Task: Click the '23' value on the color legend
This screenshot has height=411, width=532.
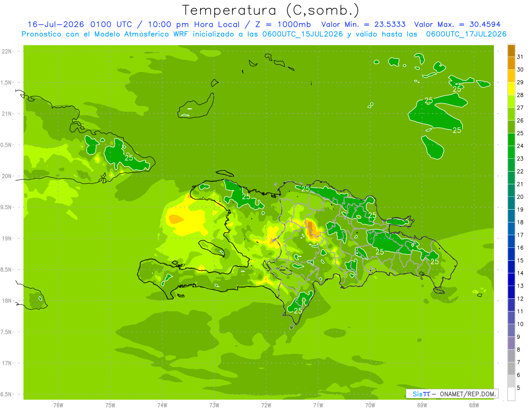Action: tap(520, 159)
